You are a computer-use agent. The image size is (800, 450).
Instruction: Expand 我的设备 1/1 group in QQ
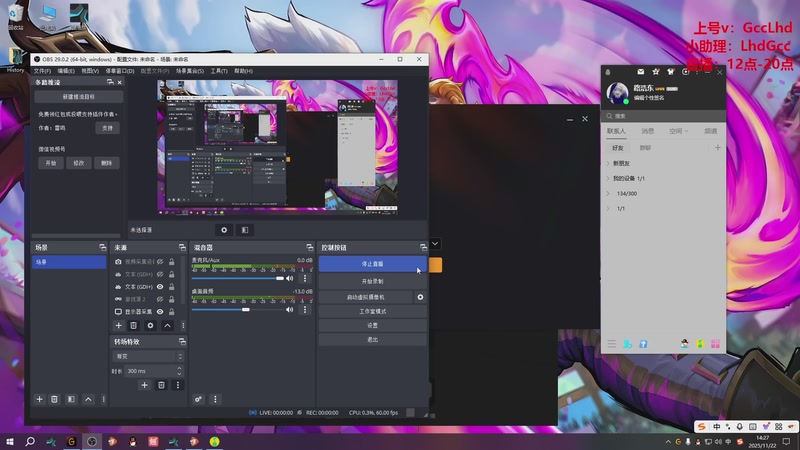coord(608,179)
